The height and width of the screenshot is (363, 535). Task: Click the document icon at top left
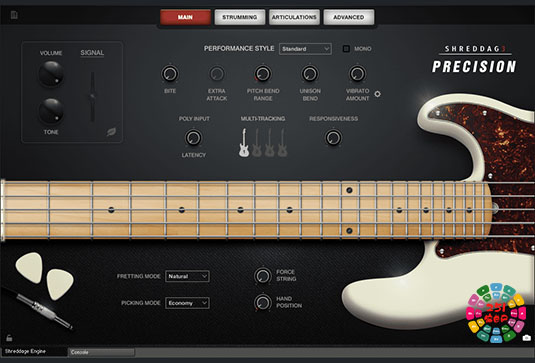[x=14, y=15]
